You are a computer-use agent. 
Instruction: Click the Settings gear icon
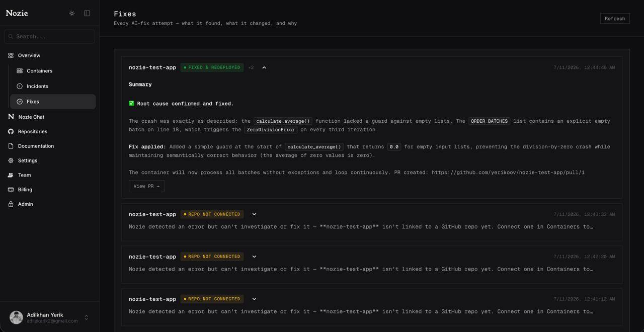point(11,160)
